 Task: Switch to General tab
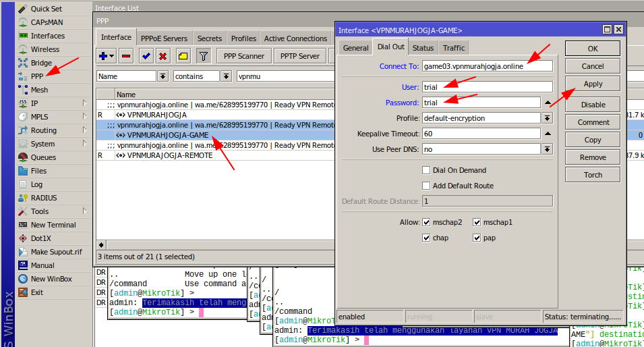tap(355, 48)
